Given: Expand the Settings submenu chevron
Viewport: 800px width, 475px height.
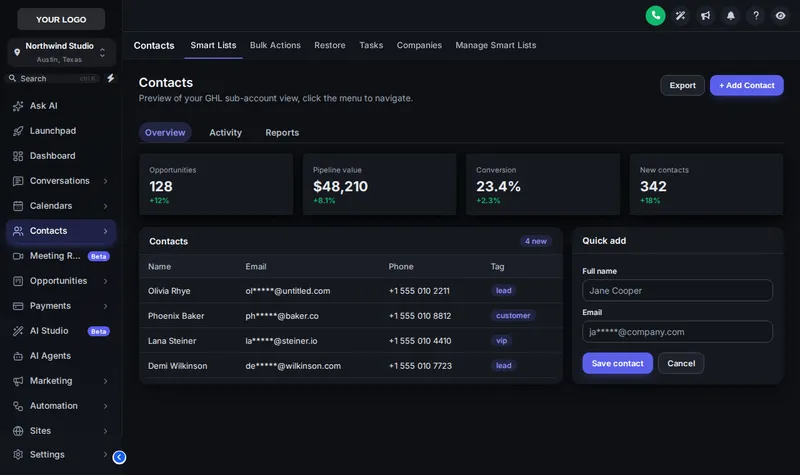Looking at the screenshot, I should coord(106,454).
